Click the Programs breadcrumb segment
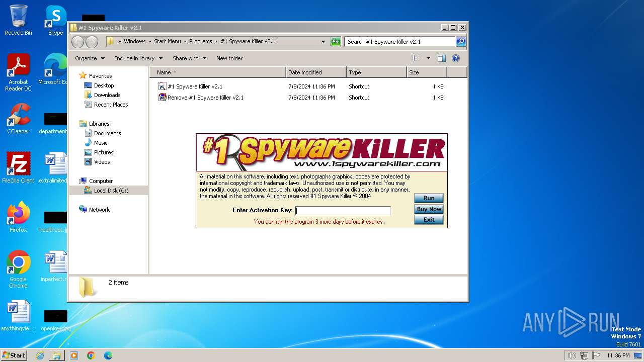This screenshot has width=644, height=362. pyautogui.click(x=200, y=42)
